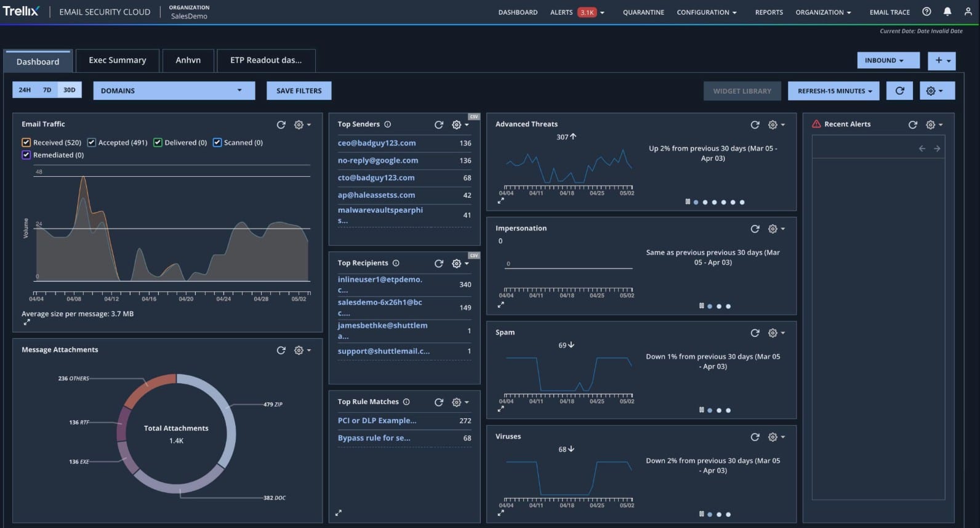The width and height of the screenshot is (980, 528).
Task: Expand the Top Rule Matches widget
Action: [x=339, y=513]
